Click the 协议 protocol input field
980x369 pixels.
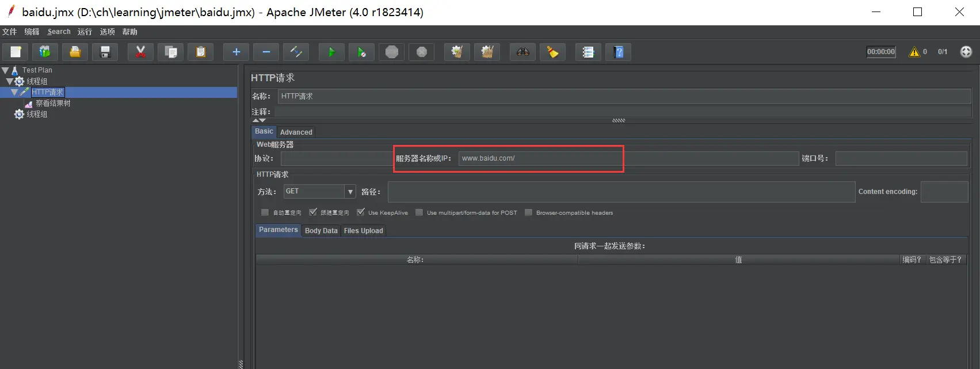coord(337,158)
